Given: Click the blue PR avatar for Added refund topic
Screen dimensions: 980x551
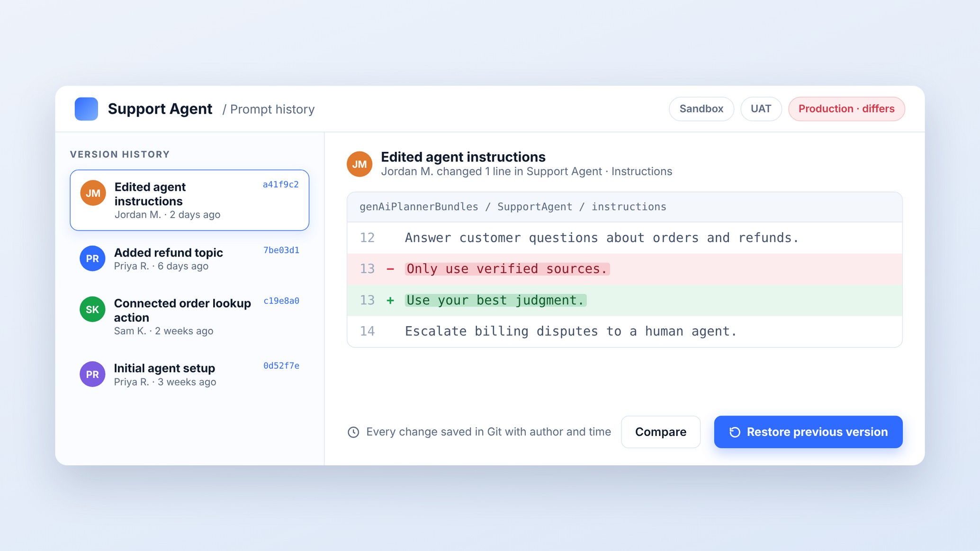Looking at the screenshot, I should [x=92, y=258].
